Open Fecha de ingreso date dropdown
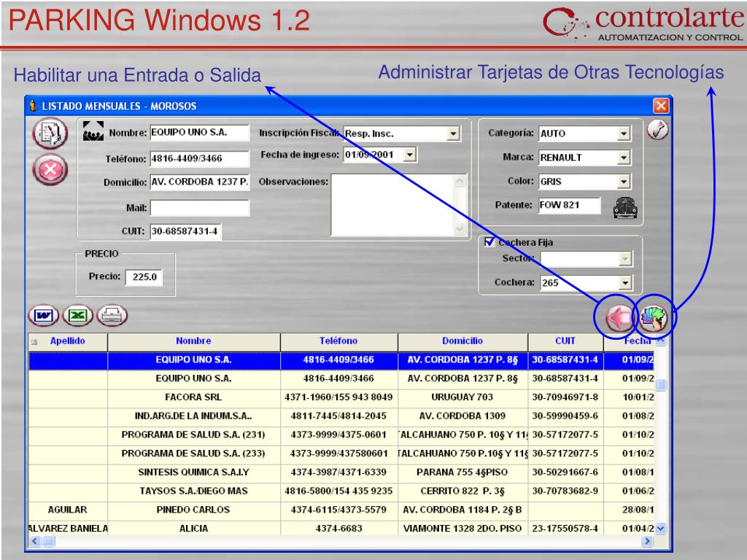Image resolution: width=747 pixels, height=560 pixels. tap(410, 155)
